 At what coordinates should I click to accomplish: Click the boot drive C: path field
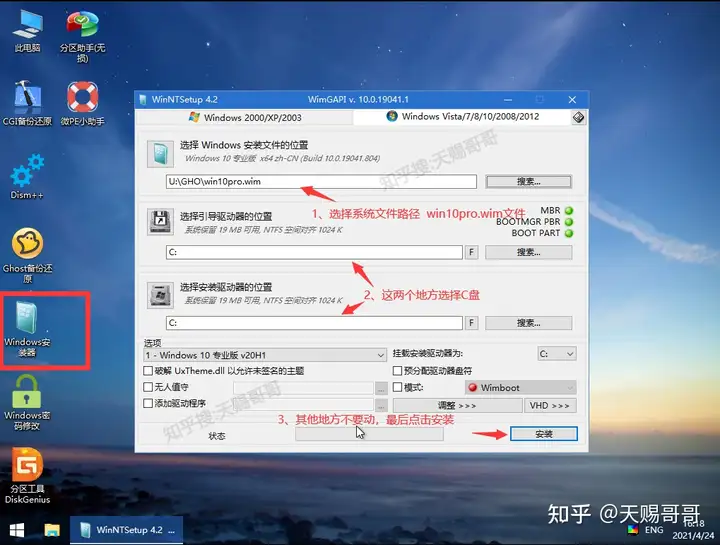(314, 252)
